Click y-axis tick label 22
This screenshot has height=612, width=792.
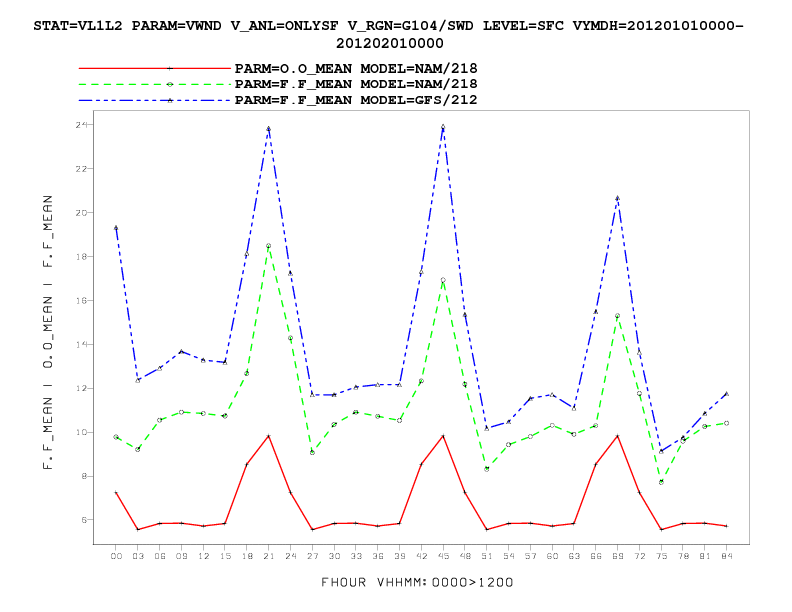(81, 169)
